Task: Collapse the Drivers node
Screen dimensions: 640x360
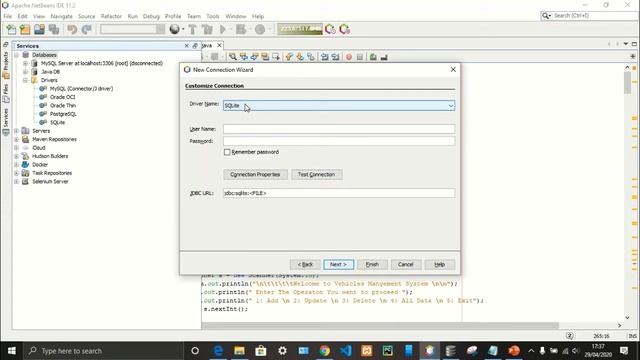Action: click(25, 80)
